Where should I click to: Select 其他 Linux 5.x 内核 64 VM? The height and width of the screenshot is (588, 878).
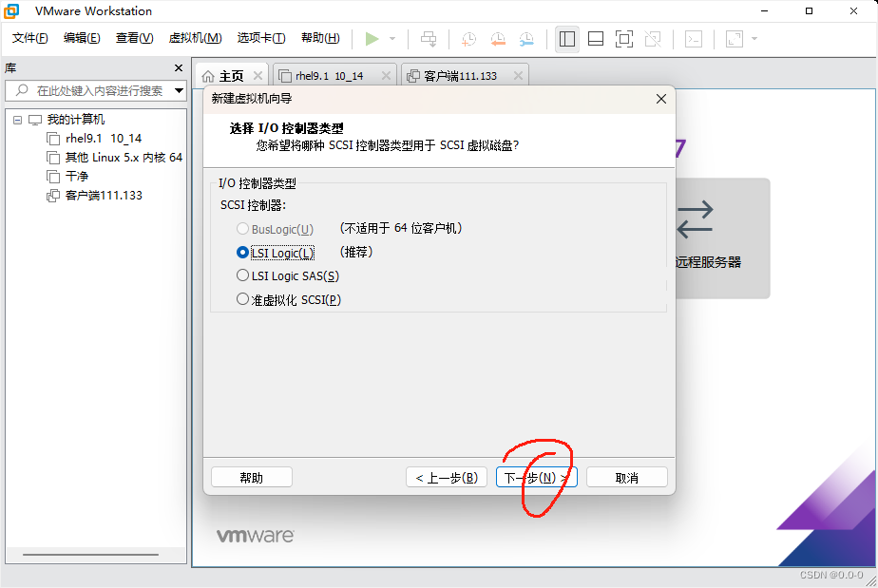124,158
